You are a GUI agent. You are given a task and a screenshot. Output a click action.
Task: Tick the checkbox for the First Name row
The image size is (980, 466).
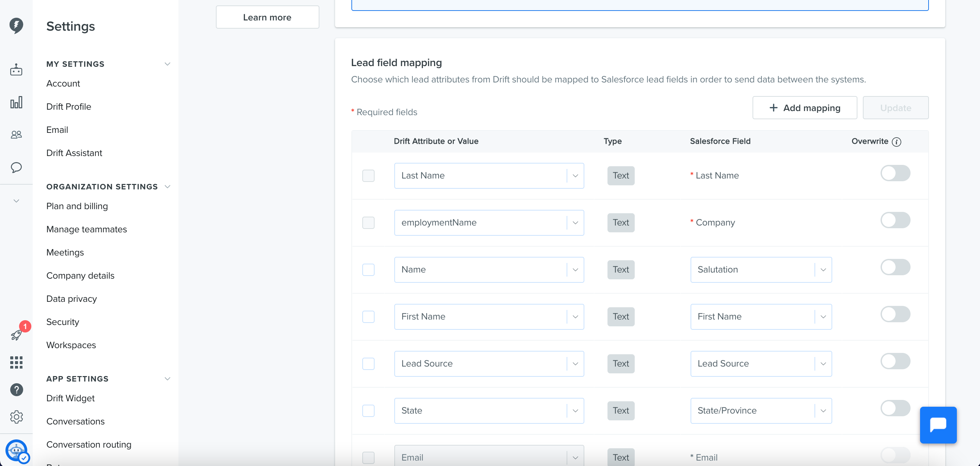[368, 316]
